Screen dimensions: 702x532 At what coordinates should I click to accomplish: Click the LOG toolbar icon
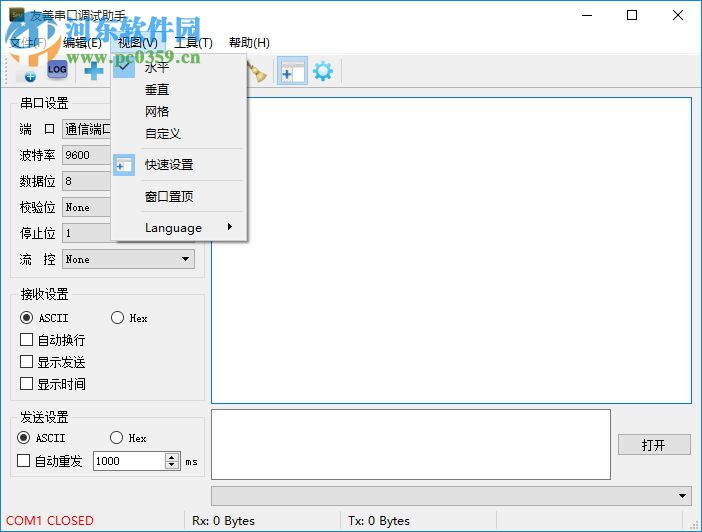click(57, 70)
